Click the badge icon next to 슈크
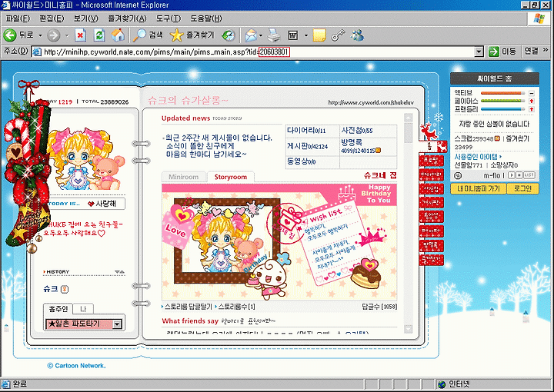This screenshot has height=392, width=554. coord(65,289)
